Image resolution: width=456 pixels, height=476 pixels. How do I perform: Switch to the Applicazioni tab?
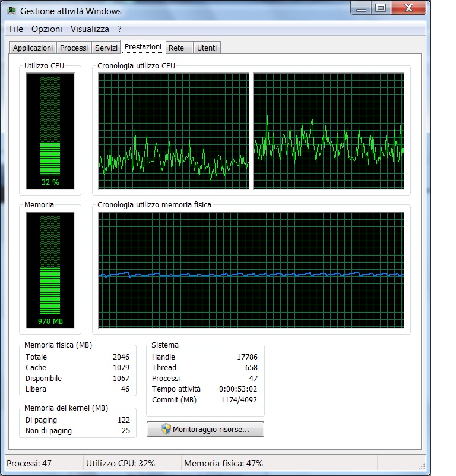tap(33, 48)
